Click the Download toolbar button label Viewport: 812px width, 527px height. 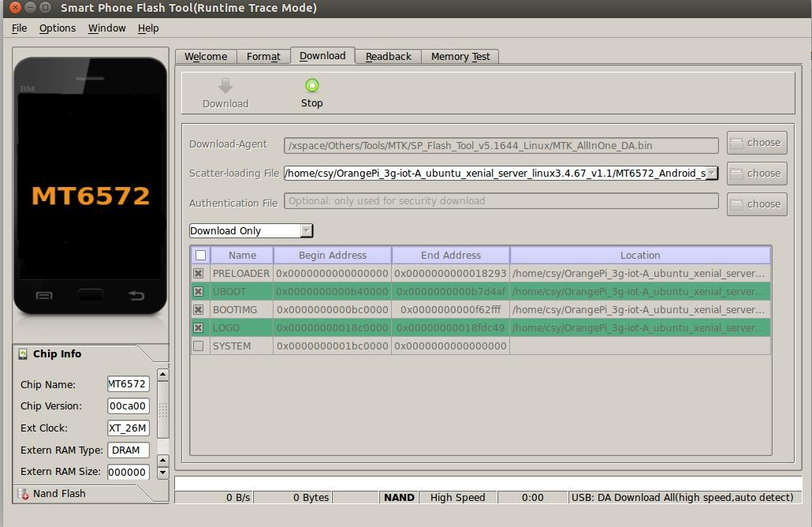[x=225, y=103]
